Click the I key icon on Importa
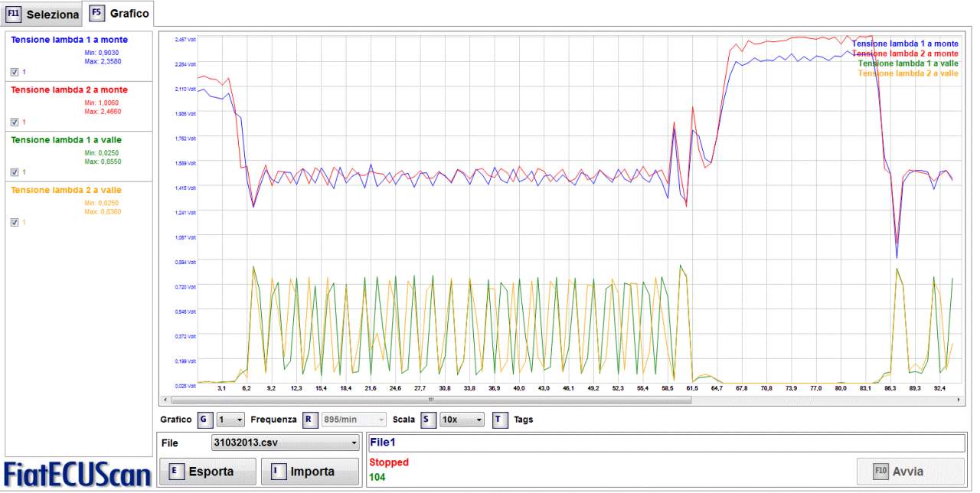980x493 pixels. [x=279, y=472]
